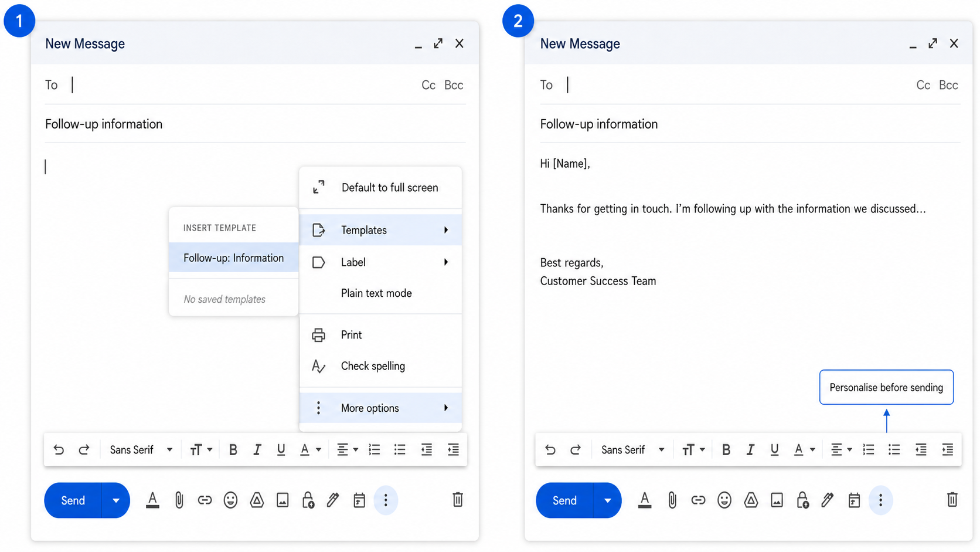
Task: Attach files using paperclip in first window
Action: coord(179,500)
